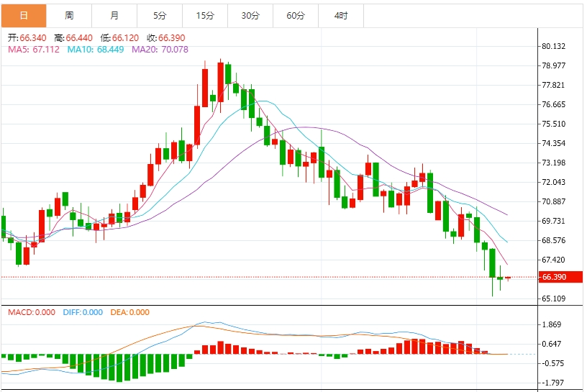Screen dimensions: 587x392
Task: Open the 5分 timeframe tab
Action: click(x=160, y=16)
